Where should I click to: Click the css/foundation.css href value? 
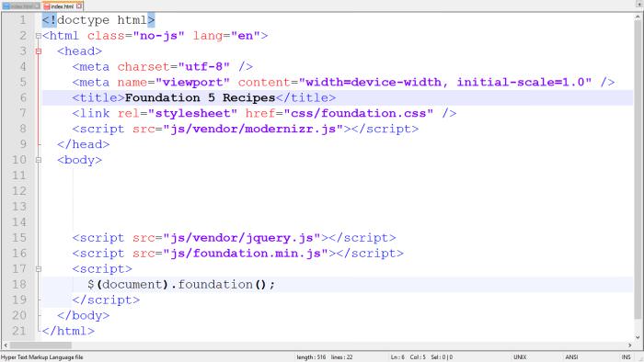point(358,114)
